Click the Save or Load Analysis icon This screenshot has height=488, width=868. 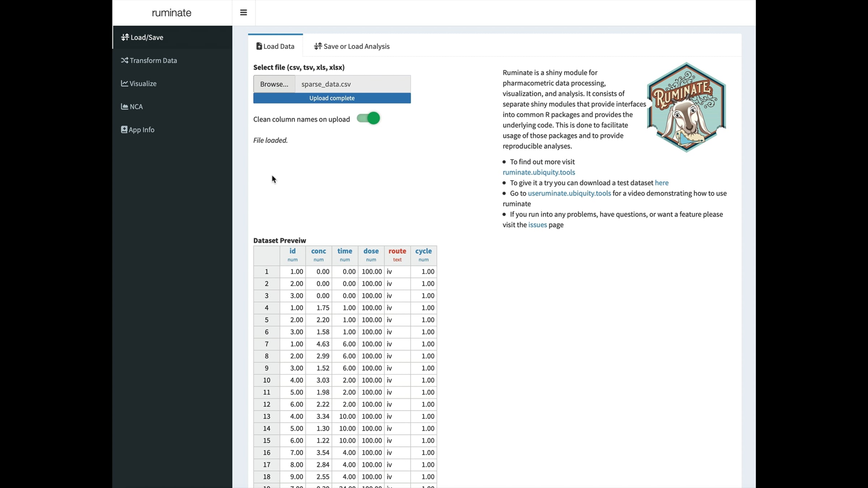click(318, 46)
